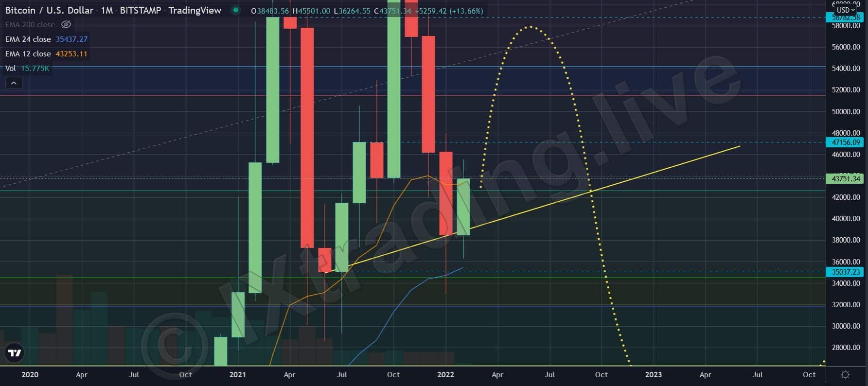Viewport: 868px width, 386px height.
Task: Click the 50000.00 price axis label
Action: (846, 111)
